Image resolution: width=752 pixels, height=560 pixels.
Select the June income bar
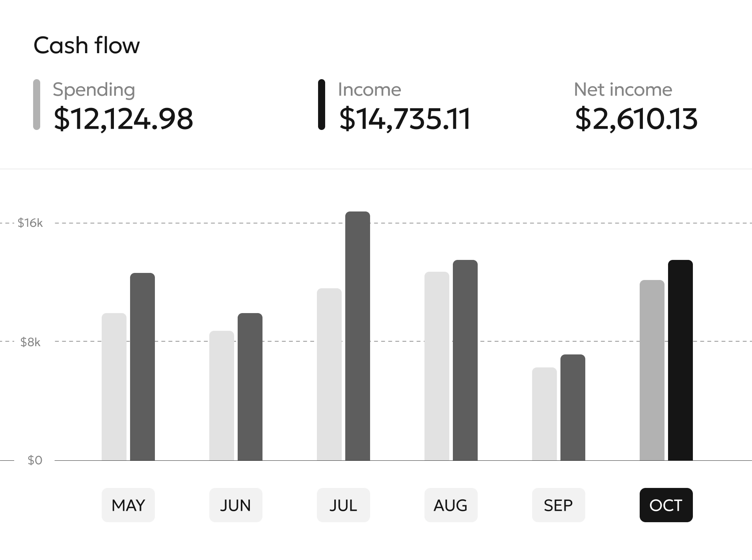click(250, 387)
